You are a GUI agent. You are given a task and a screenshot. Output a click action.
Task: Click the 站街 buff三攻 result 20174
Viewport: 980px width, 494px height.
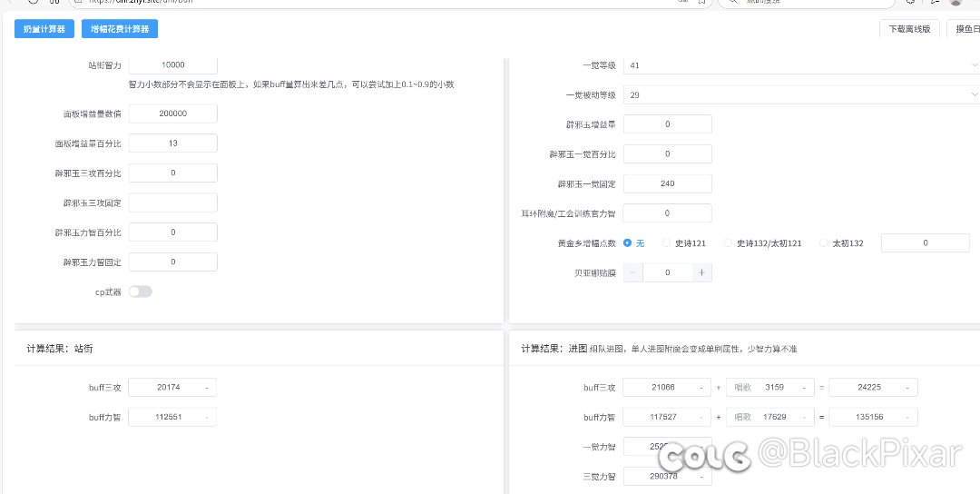click(172, 388)
